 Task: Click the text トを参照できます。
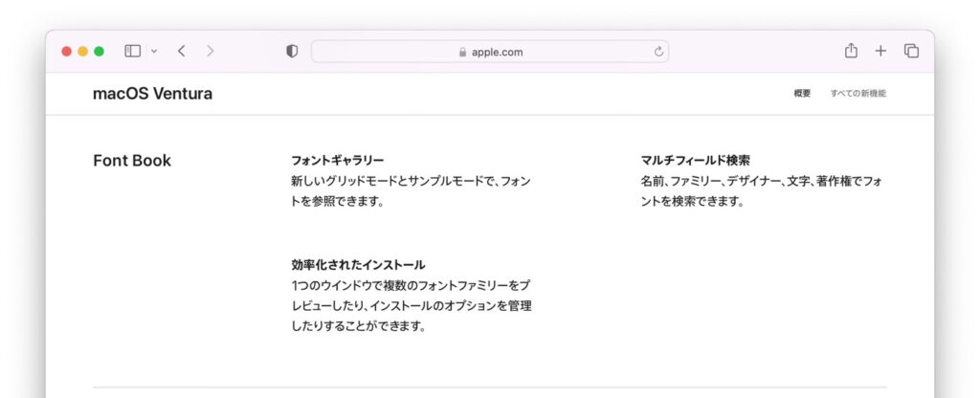337,202
